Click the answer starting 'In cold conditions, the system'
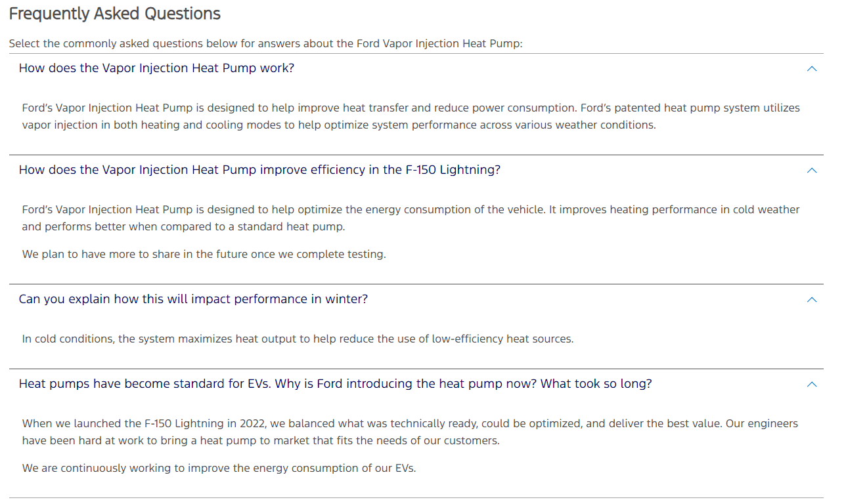 tap(298, 339)
